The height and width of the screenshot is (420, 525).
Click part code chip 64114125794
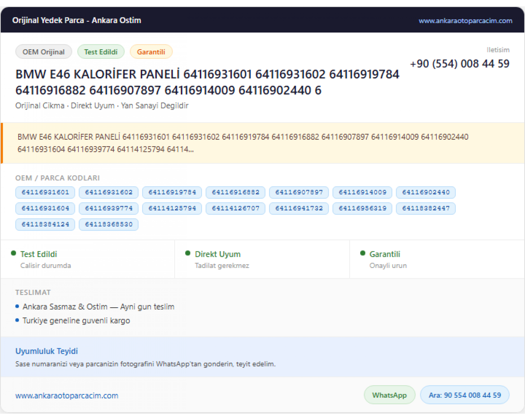(172, 208)
